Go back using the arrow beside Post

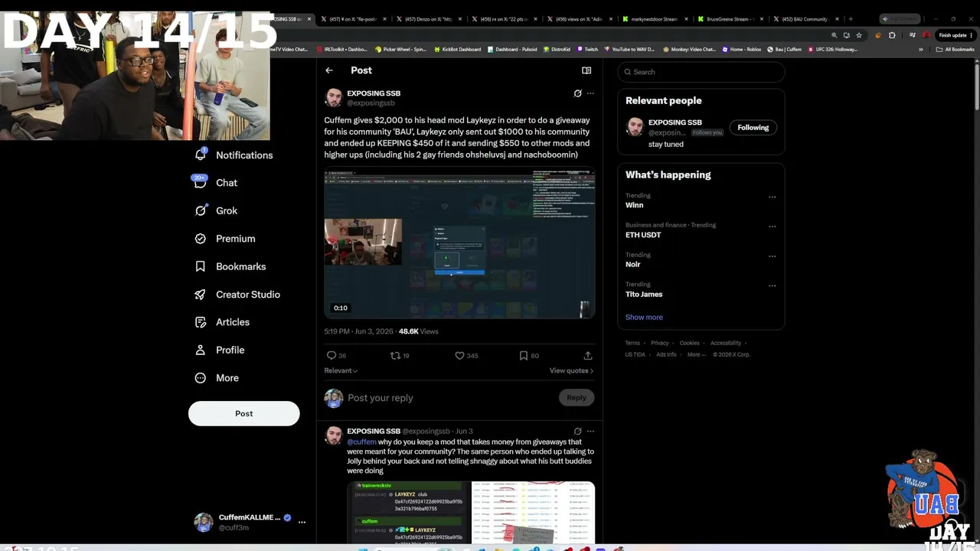(x=329, y=70)
